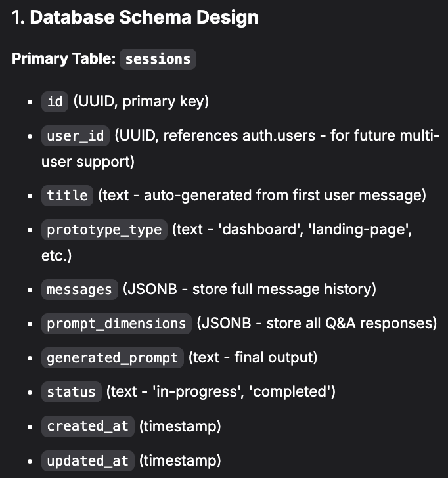Viewport: 448px width, 478px height.
Task: Select the updated_at code chip
Action: point(88,460)
